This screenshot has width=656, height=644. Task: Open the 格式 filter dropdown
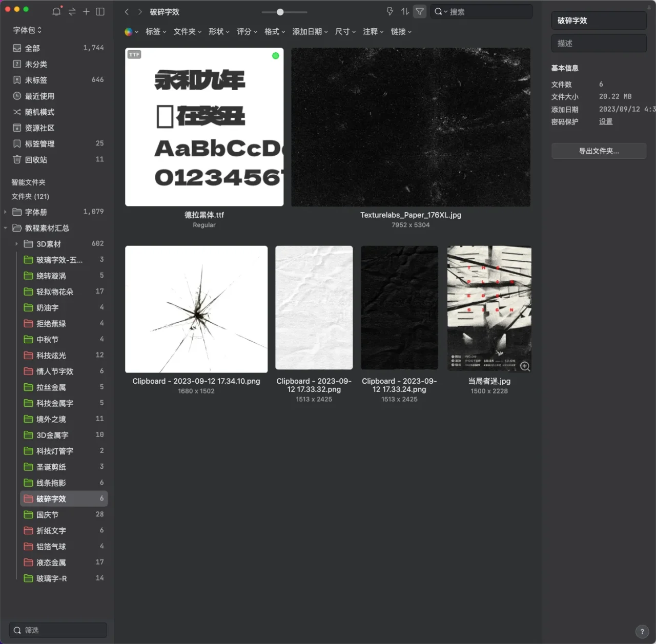coord(275,32)
